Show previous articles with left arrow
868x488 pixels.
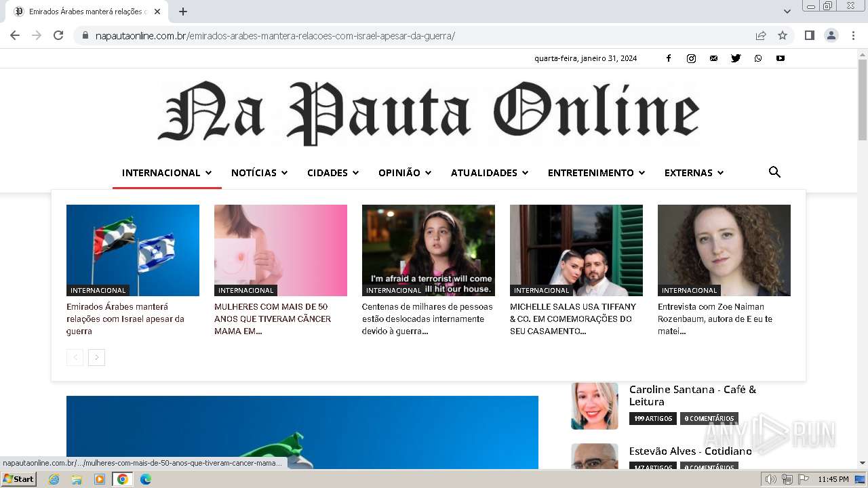(x=75, y=357)
